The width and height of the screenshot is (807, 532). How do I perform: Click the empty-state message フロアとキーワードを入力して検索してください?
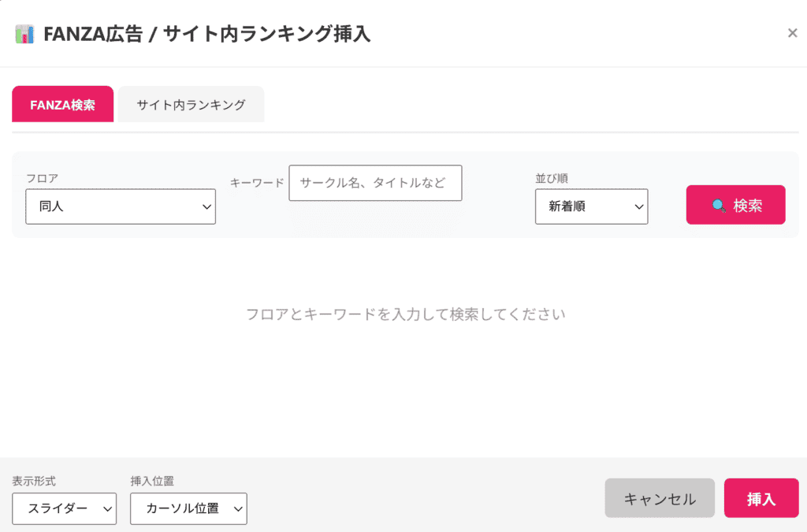[x=405, y=314]
